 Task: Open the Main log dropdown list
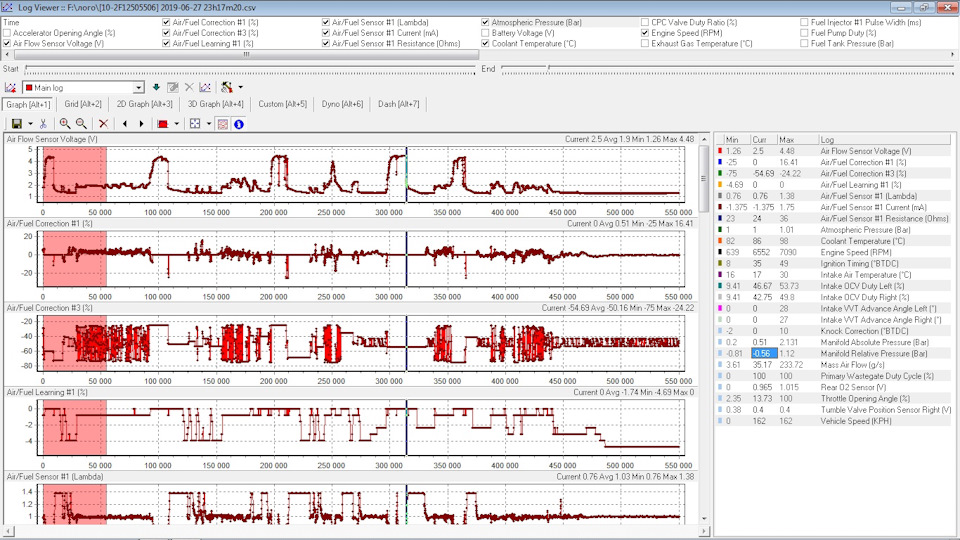pyautogui.click(x=139, y=88)
